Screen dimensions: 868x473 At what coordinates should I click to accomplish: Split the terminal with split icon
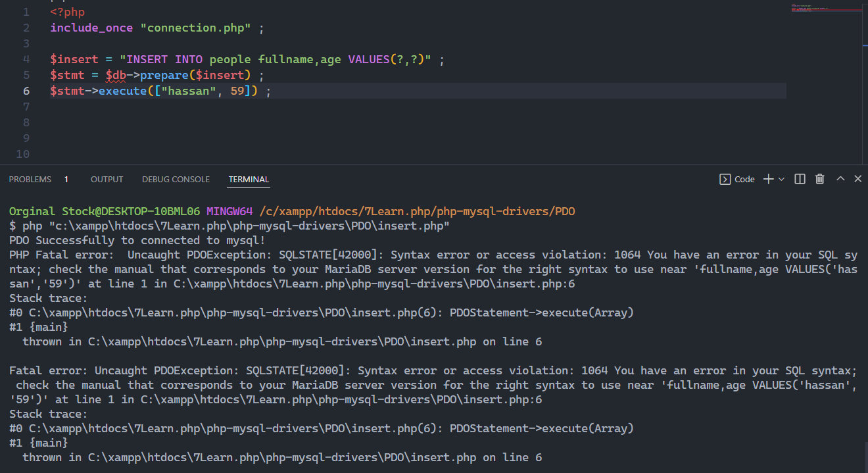coord(800,179)
